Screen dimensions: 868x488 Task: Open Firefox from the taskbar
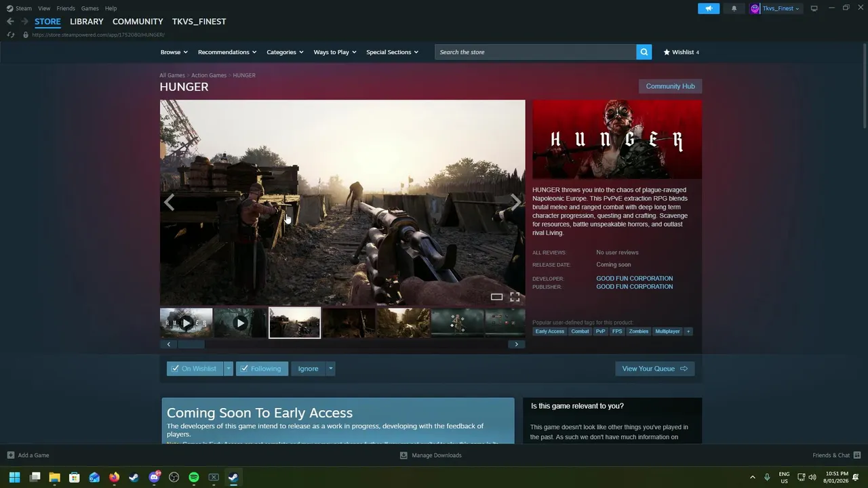114,477
